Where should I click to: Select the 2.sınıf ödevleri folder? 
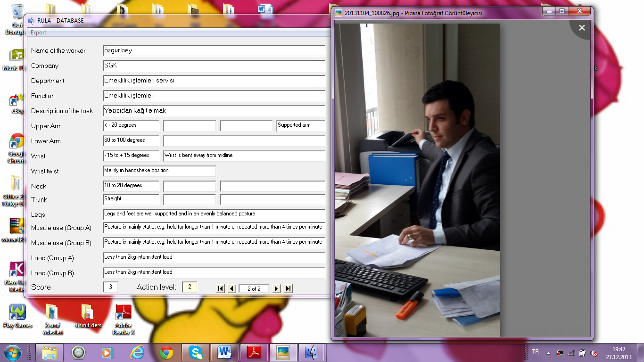(53, 319)
